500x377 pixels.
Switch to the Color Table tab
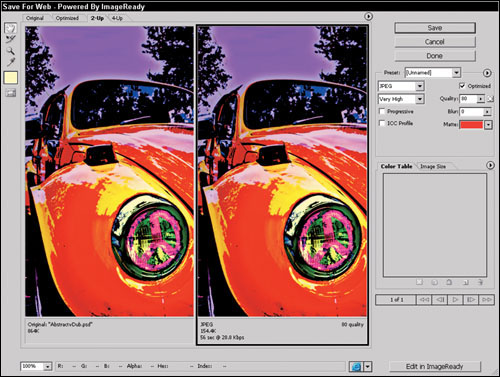[396, 166]
